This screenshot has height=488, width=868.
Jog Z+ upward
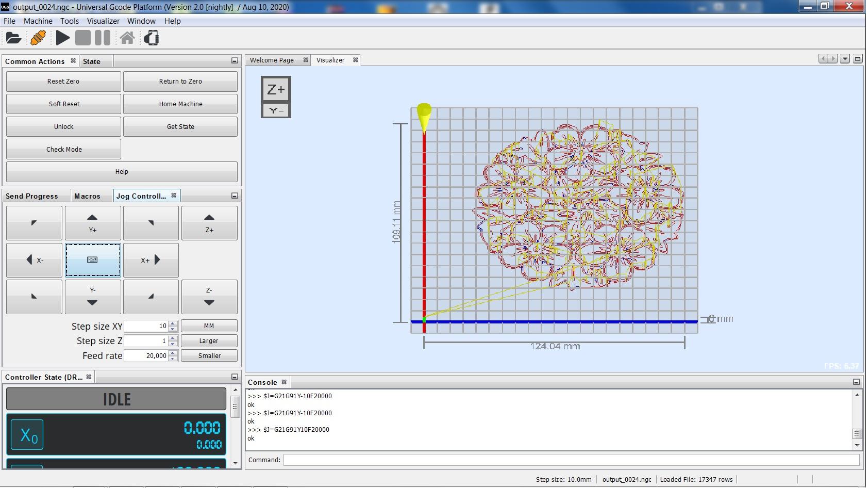click(209, 223)
